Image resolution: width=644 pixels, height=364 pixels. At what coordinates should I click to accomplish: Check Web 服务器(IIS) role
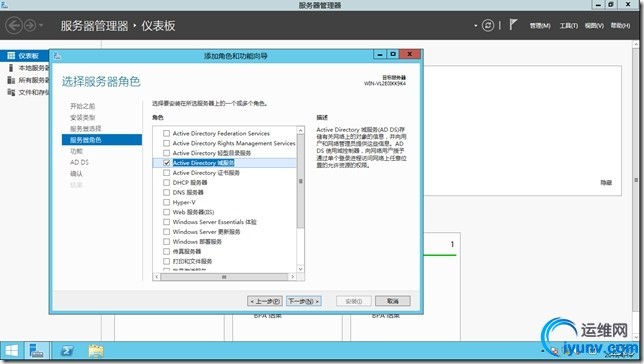pyautogui.click(x=166, y=212)
